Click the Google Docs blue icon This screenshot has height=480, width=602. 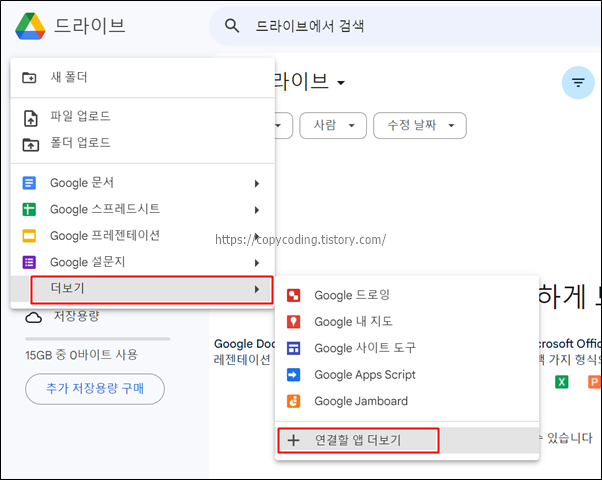tap(29, 183)
